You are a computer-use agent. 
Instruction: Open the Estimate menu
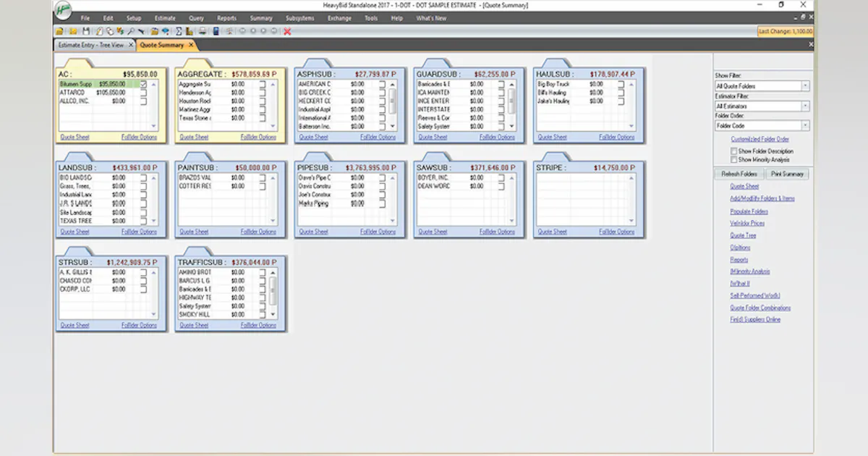point(165,18)
